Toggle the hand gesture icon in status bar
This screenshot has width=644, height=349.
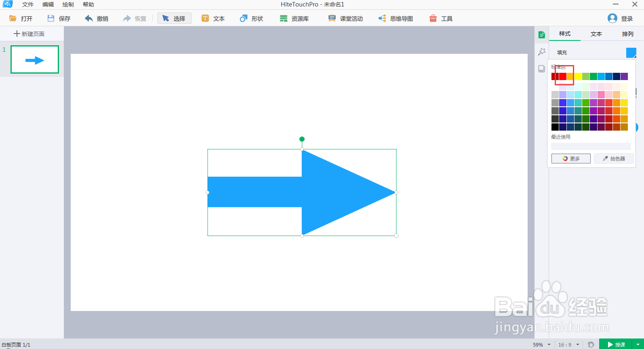[591, 345]
